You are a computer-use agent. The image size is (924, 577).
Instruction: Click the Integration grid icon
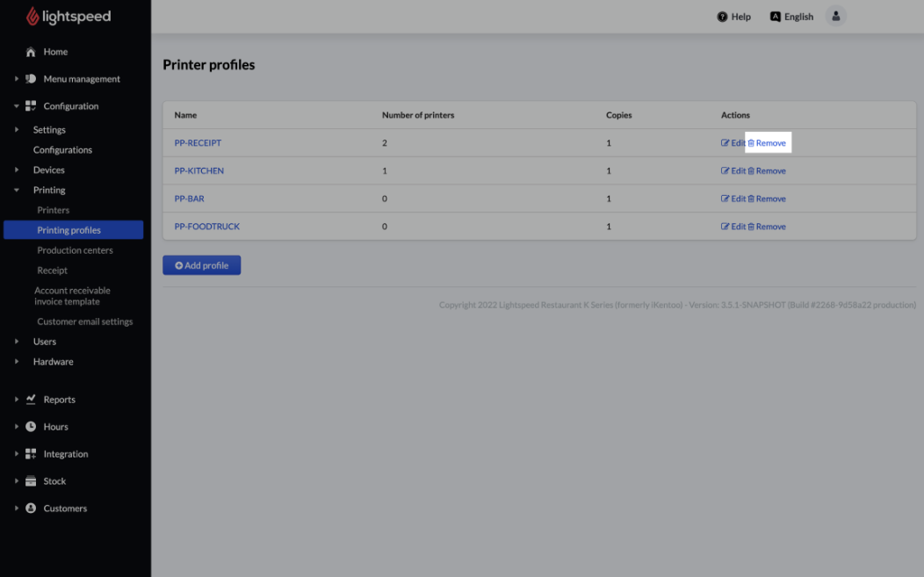tap(31, 454)
